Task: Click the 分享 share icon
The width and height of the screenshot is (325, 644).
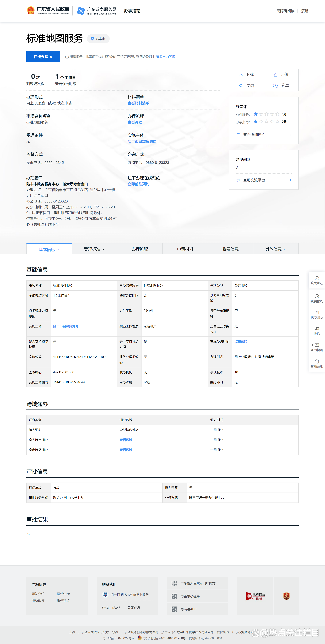Action: click(x=275, y=85)
